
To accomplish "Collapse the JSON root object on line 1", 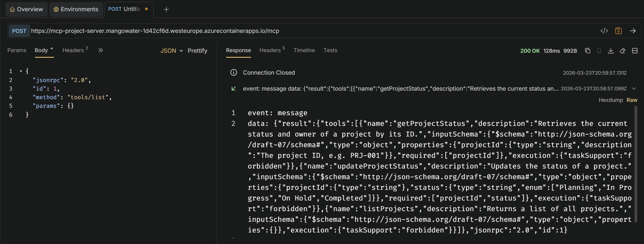I will click(x=21, y=71).
